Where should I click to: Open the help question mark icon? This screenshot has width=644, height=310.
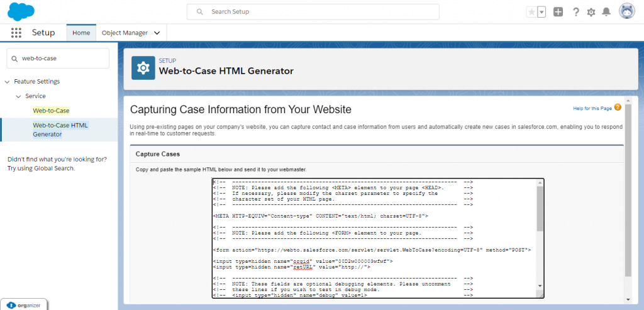(576, 12)
